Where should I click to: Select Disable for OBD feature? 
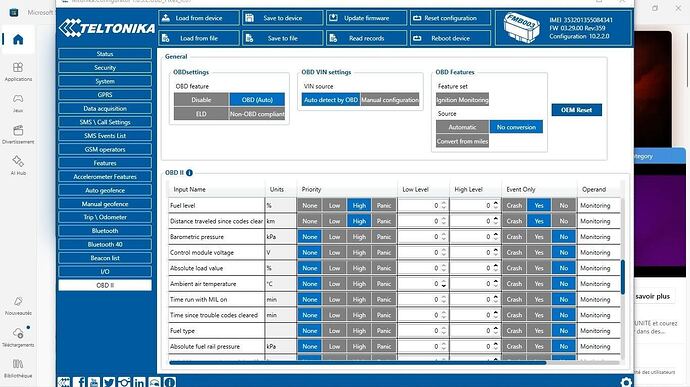(x=201, y=100)
